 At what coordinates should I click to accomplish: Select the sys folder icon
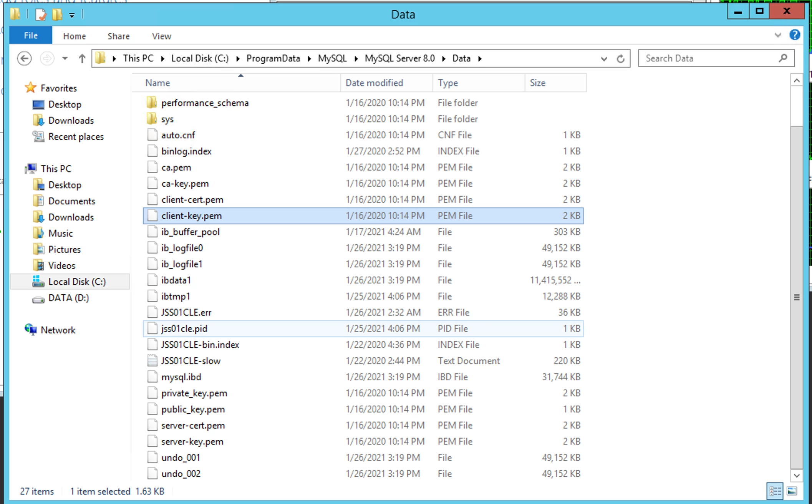(x=152, y=119)
